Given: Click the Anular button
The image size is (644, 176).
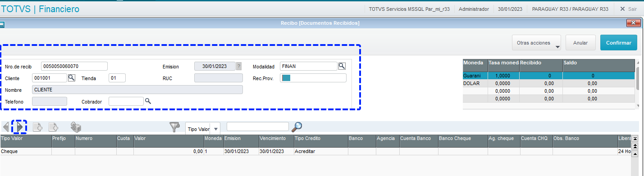Looking at the screenshot, I should point(580,43).
